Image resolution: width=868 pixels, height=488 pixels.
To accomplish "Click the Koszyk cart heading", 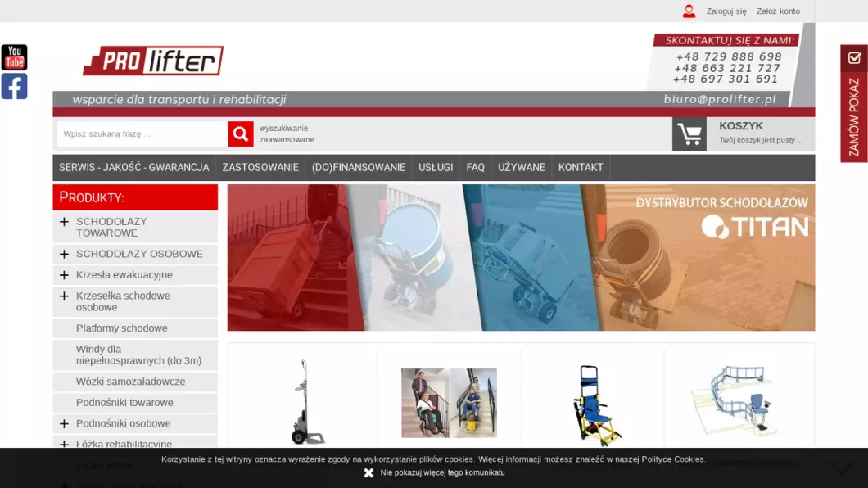I will click(741, 126).
